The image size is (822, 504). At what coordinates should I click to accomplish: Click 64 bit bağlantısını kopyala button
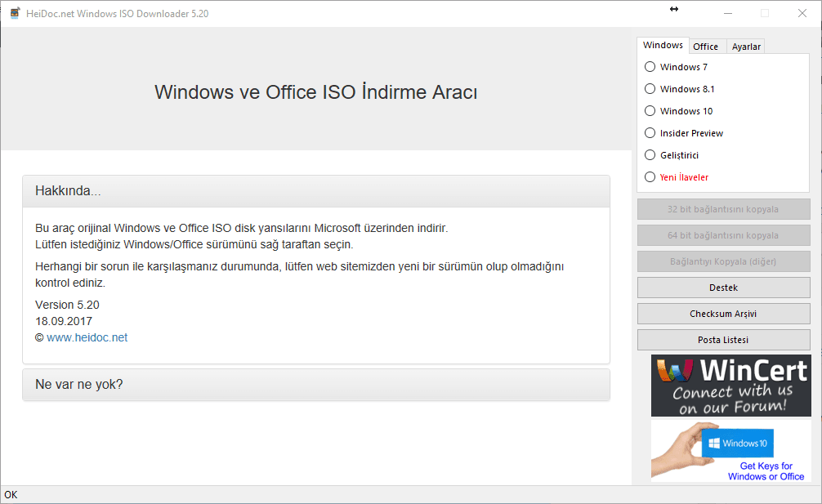point(723,235)
